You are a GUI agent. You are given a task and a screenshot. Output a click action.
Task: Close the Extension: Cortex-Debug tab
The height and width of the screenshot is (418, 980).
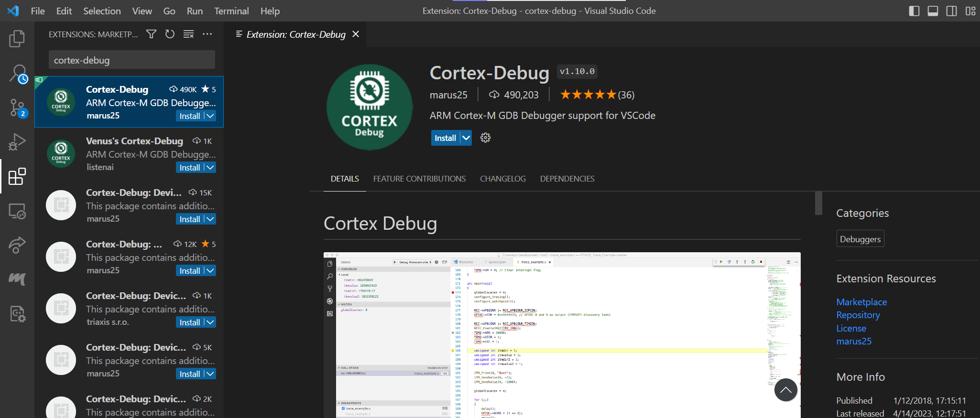point(356,34)
